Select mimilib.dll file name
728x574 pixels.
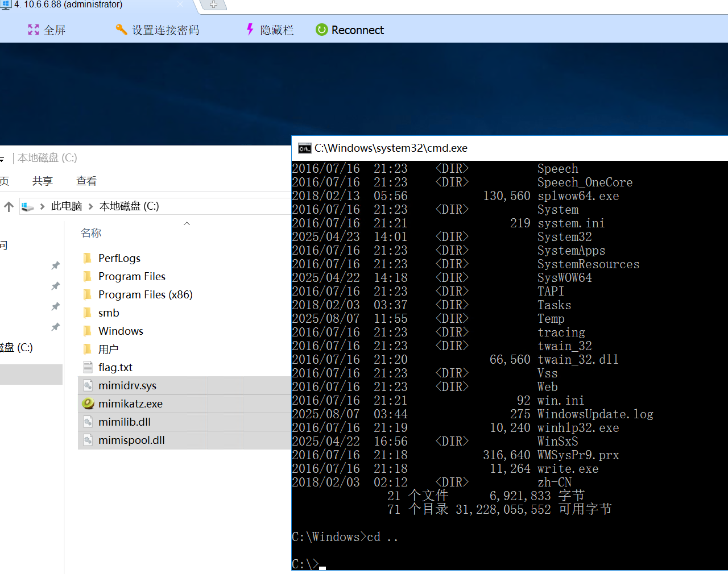(125, 422)
